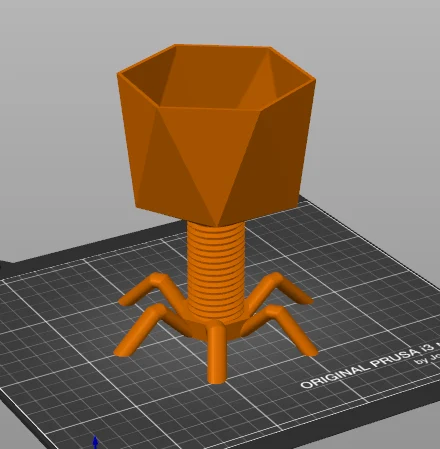Select the front center leg of model
Image resolution: width=440 pixels, height=449 pixels.
(x=217, y=353)
